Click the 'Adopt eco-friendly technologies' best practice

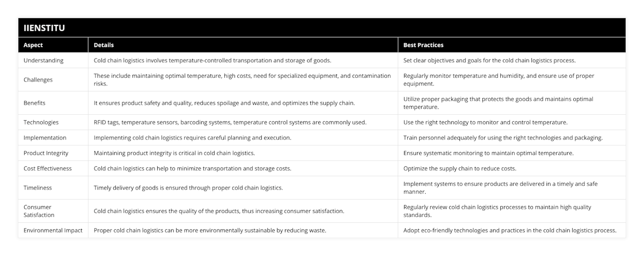[510, 230]
